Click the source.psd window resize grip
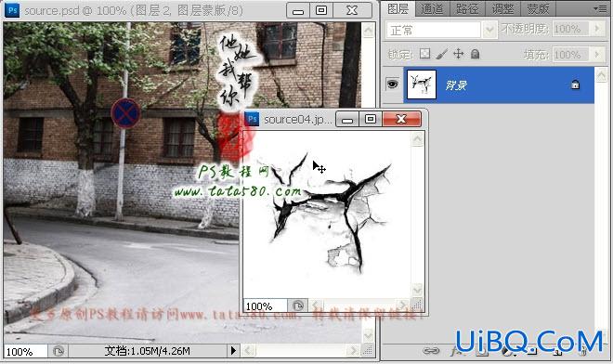Screen dimensions: 613x364 [368, 350]
